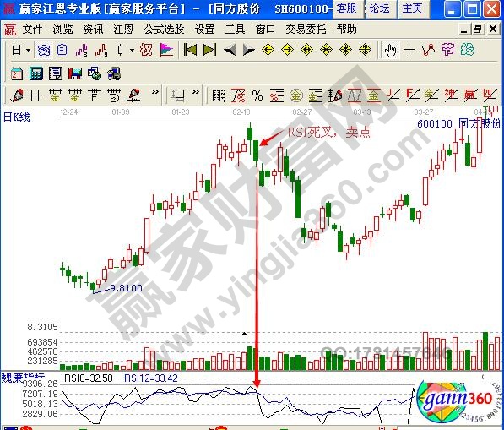Click the 02-13 date marker on axis
The width and height of the screenshot is (504, 430).
[241, 112]
